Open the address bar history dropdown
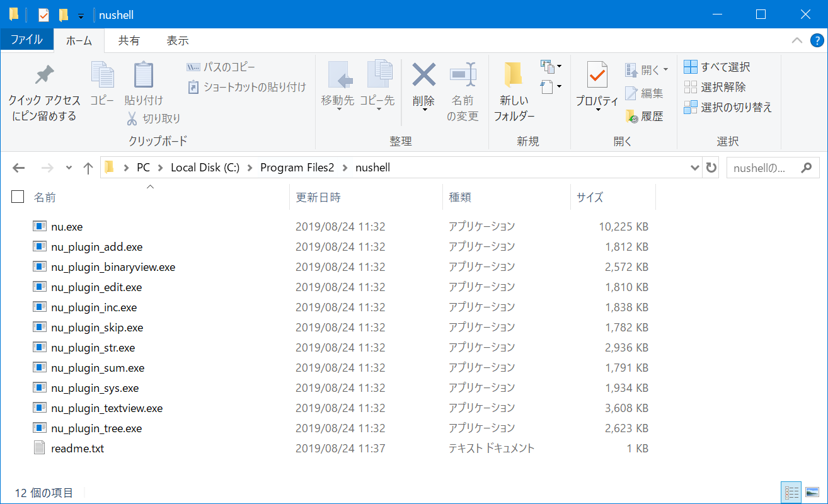828x504 pixels. coord(694,168)
